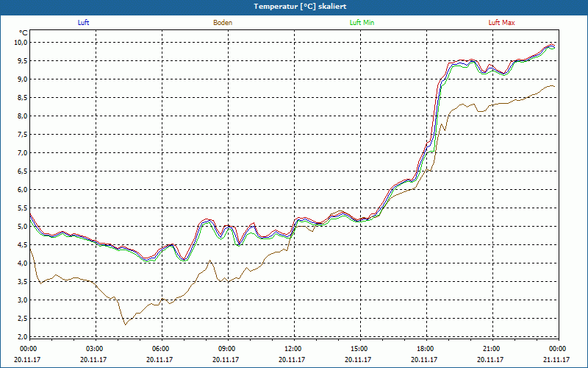Click the red 'Luft Max' legend label
Viewport: 588px width, 368px height.
[x=501, y=23]
